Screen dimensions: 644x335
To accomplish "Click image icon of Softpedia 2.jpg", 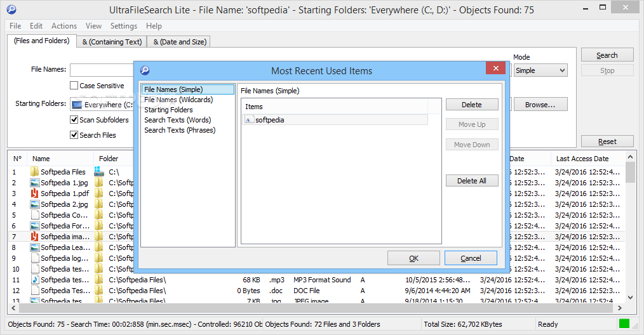I will pyautogui.click(x=34, y=204).
